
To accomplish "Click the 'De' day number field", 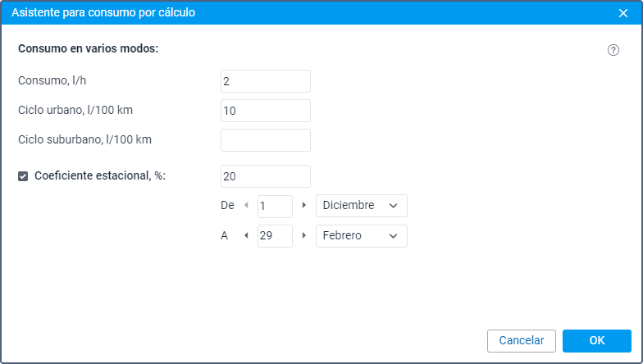I will click(x=274, y=206).
